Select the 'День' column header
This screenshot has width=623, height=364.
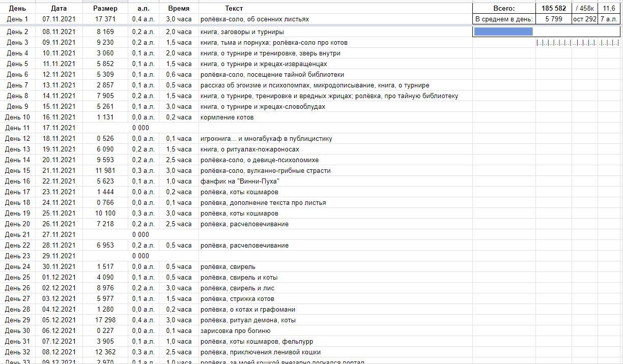(18, 8)
